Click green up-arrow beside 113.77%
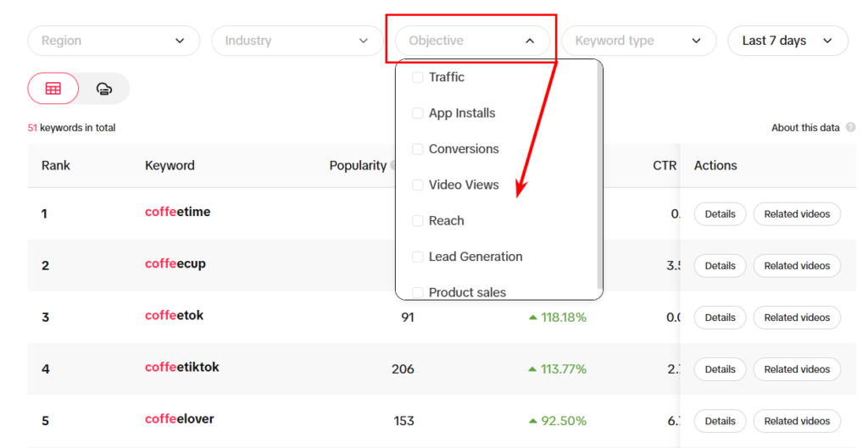 [533, 369]
